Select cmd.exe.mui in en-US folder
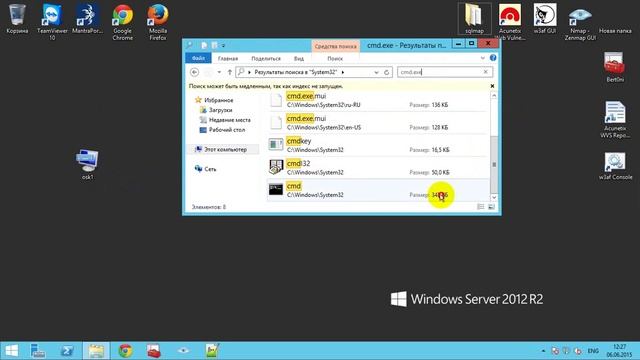 (378, 123)
